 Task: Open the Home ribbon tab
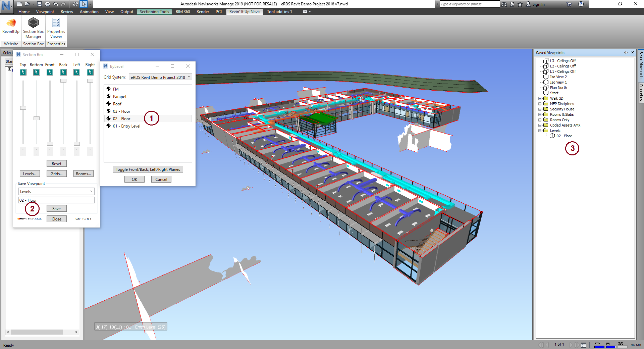click(24, 12)
